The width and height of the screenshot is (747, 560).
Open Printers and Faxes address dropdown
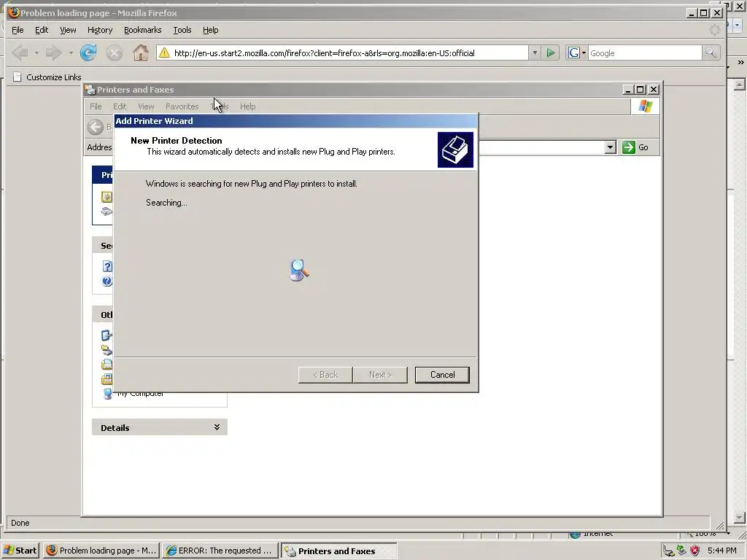click(x=611, y=147)
